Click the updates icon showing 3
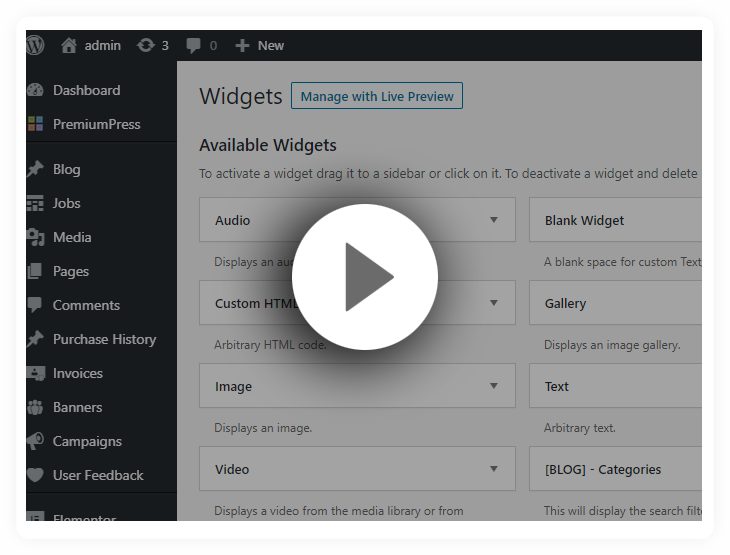 (x=146, y=45)
